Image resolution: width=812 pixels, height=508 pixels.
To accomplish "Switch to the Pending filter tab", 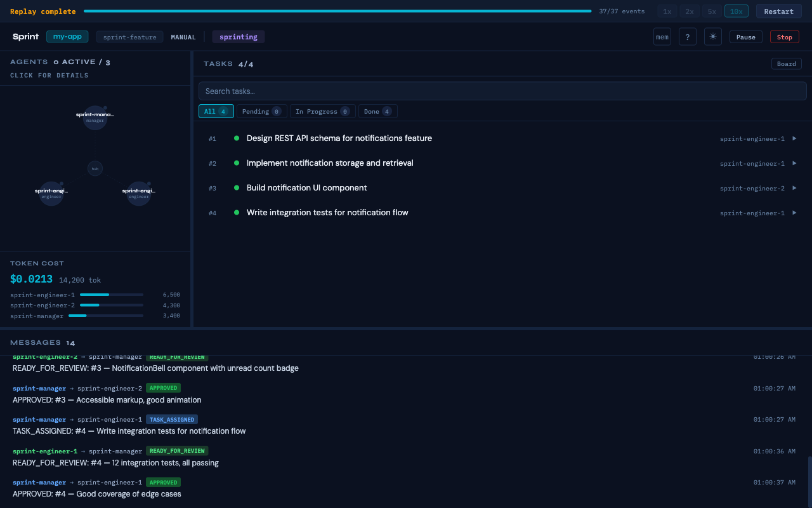I will (x=262, y=111).
